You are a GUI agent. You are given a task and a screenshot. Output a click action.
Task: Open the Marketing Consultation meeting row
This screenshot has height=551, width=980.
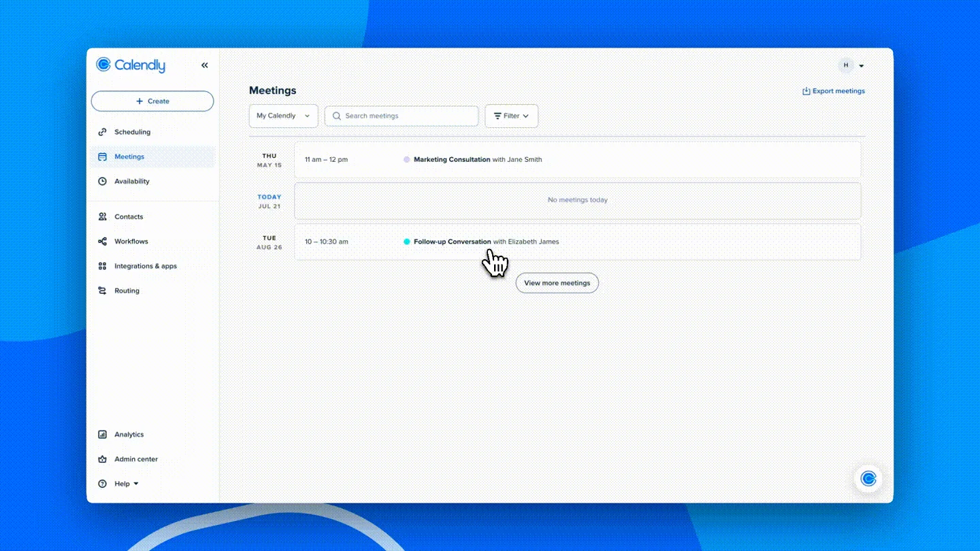click(577, 160)
